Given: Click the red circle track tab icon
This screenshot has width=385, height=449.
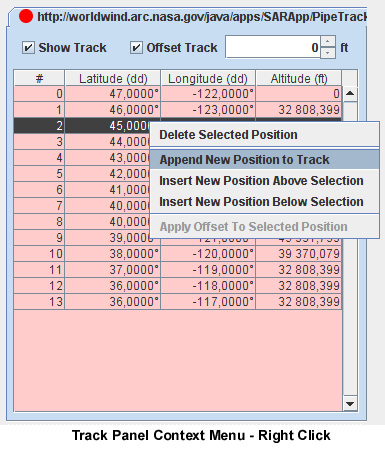Looking at the screenshot, I should 26,16.
